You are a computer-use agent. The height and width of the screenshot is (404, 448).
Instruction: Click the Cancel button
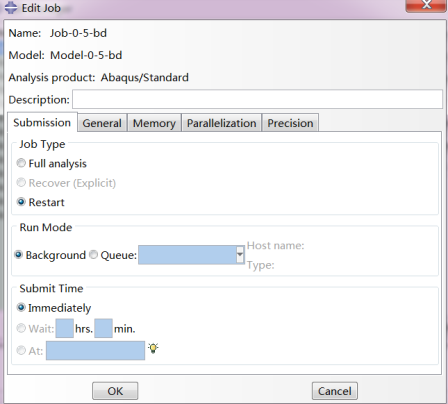pyautogui.click(x=335, y=391)
